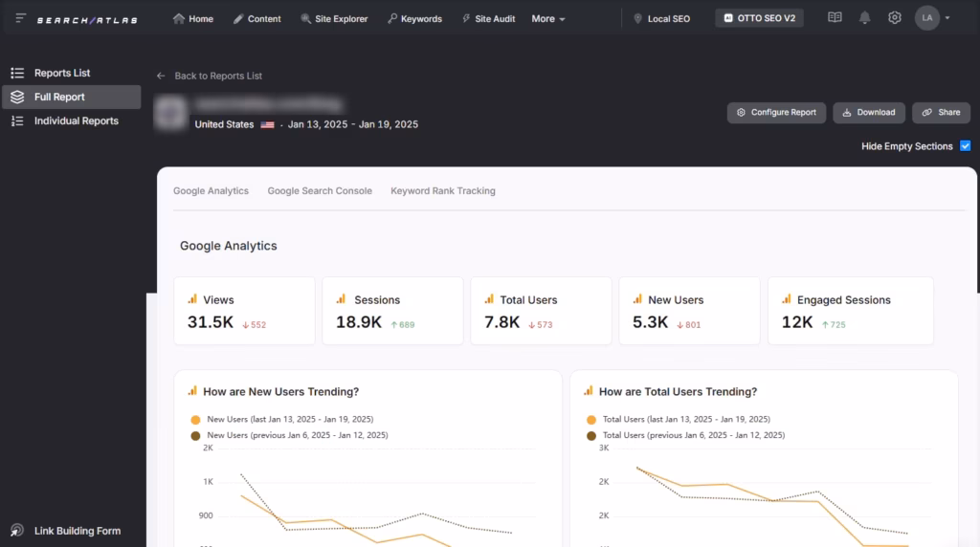Switch to the Google Search Console tab
980x547 pixels.
pyautogui.click(x=320, y=191)
